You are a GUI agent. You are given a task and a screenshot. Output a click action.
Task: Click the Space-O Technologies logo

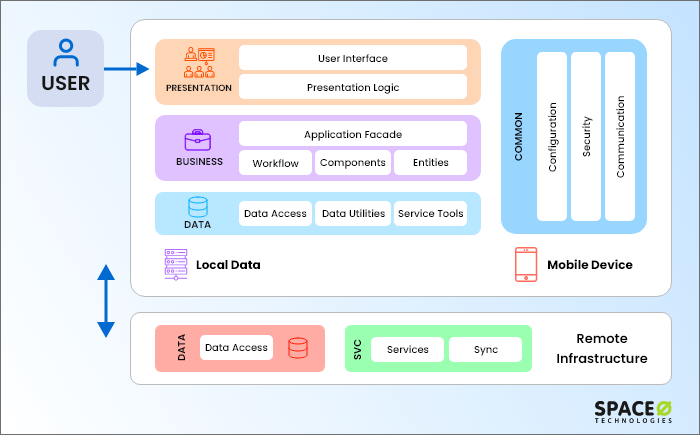pyautogui.click(x=633, y=412)
